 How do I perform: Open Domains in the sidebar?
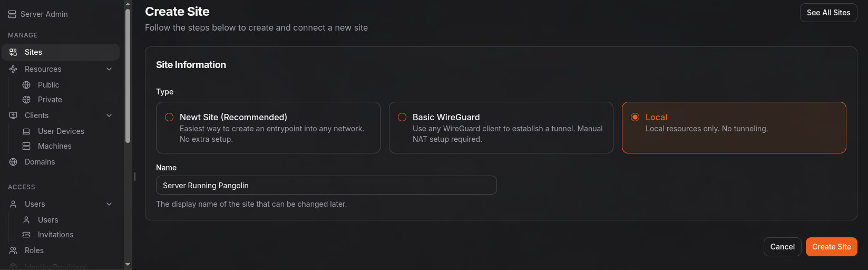tap(40, 162)
